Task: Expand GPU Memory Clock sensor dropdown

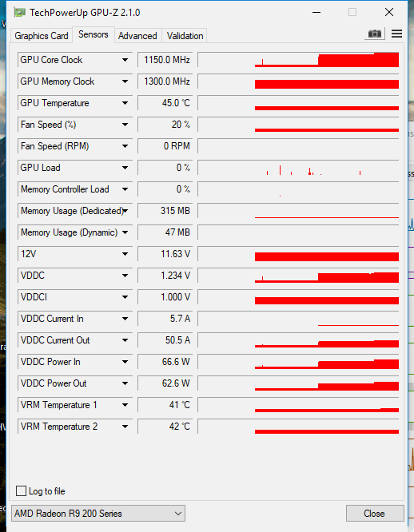Action: pos(125,81)
